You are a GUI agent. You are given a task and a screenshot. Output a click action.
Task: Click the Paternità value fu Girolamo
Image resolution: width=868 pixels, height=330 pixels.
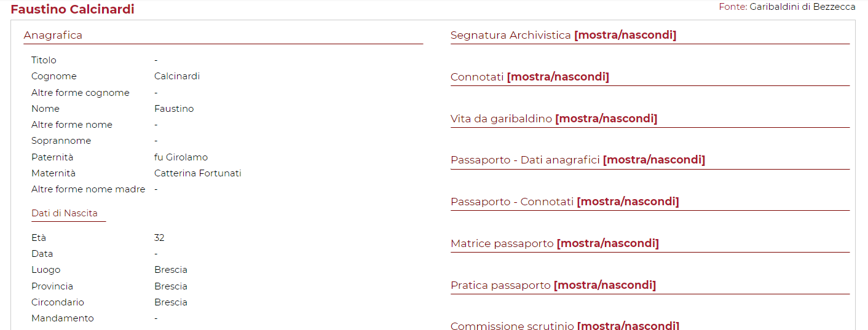tap(181, 157)
